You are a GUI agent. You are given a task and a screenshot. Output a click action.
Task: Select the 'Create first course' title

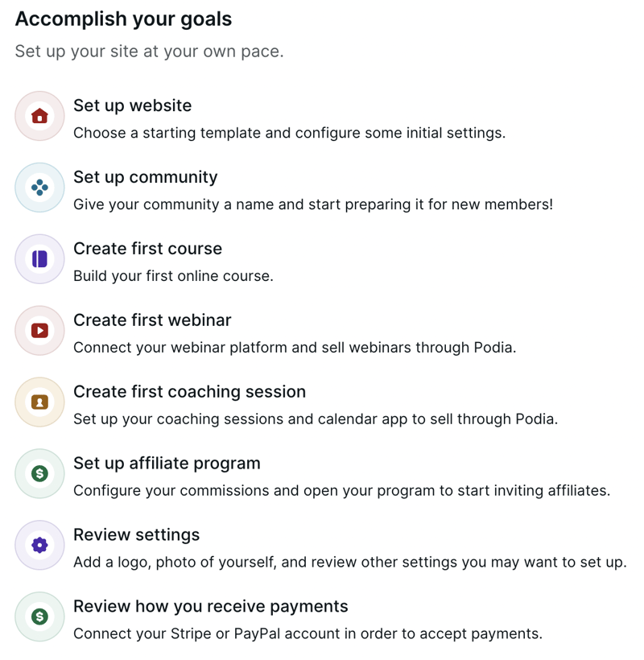point(147,249)
